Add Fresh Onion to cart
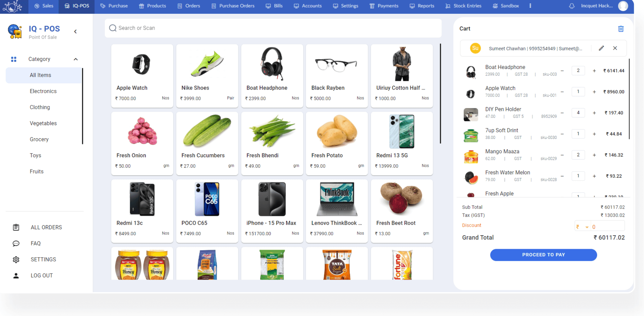The width and height of the screenshot is (644, 316). tap(142, 144)
